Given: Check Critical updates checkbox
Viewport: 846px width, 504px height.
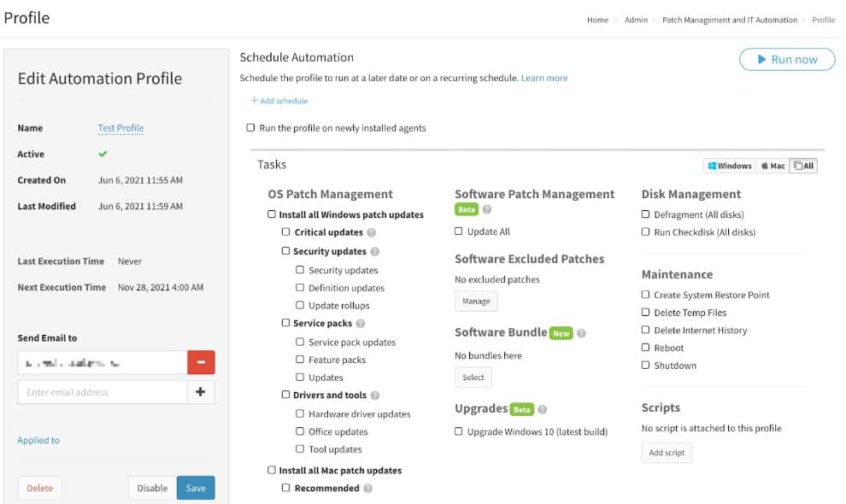Looking at the screenshot, I should click(x=285, y=231).
